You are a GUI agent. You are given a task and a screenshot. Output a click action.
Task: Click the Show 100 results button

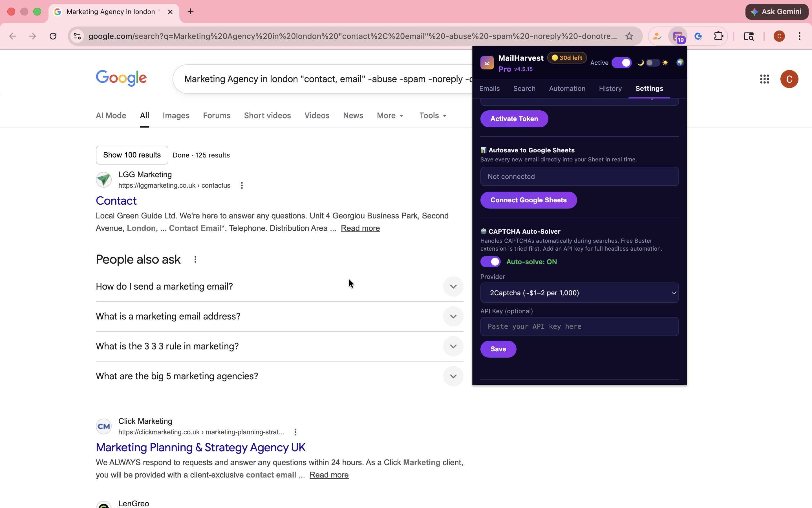click(x=132, y=155)
